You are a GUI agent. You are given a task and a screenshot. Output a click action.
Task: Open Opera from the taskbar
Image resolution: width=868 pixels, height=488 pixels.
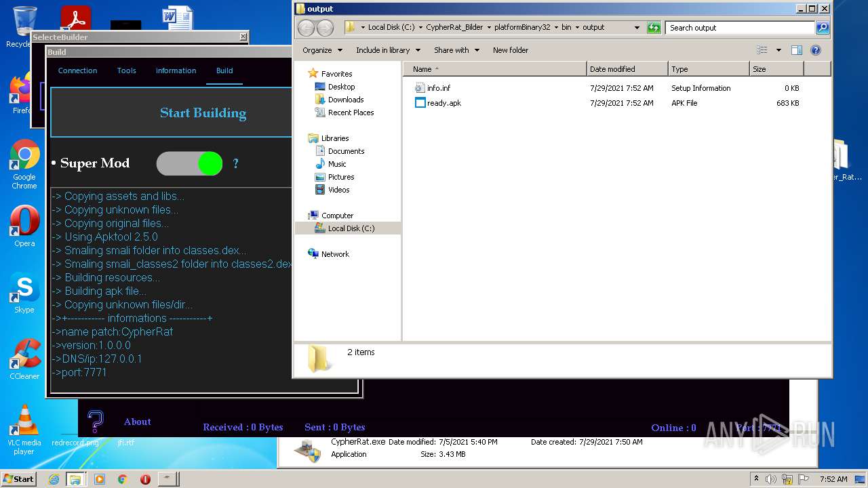145,479
